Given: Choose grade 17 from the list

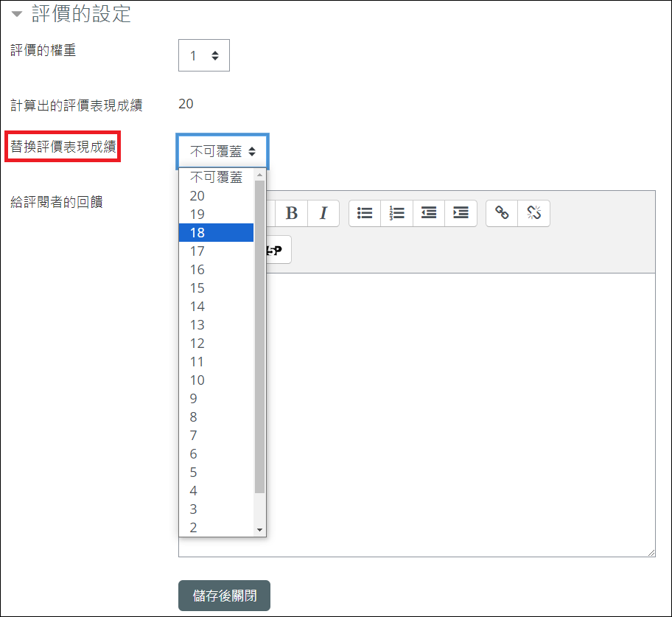Looking at the screenshot, I should 216,251.
